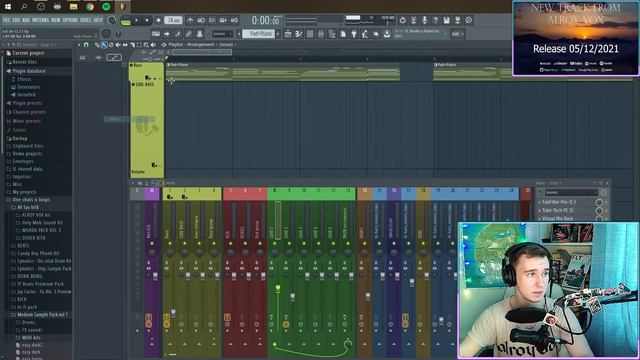
Task: Select Generators under Plugin database
Action: coord(28,87)
